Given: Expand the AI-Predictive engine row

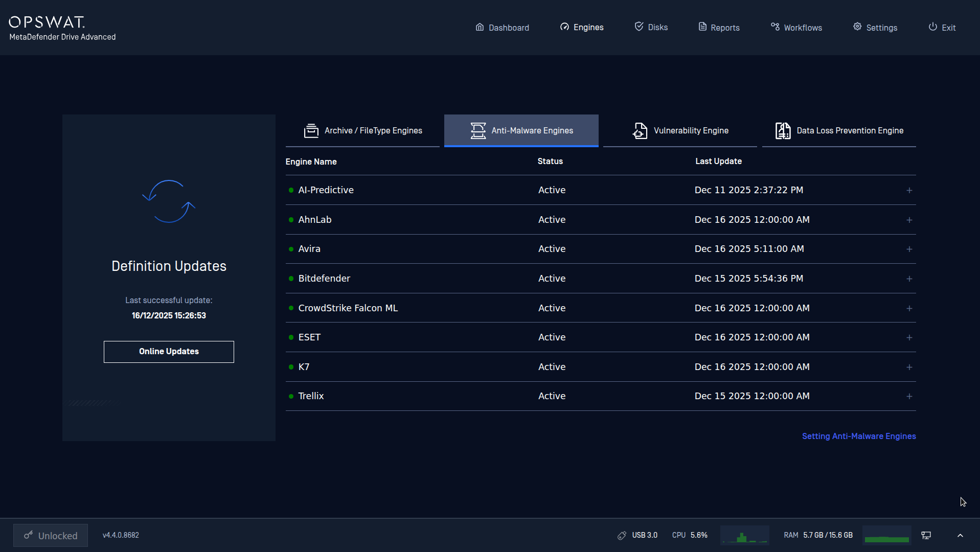Looking at the screenshot, I should click(909, 190).
